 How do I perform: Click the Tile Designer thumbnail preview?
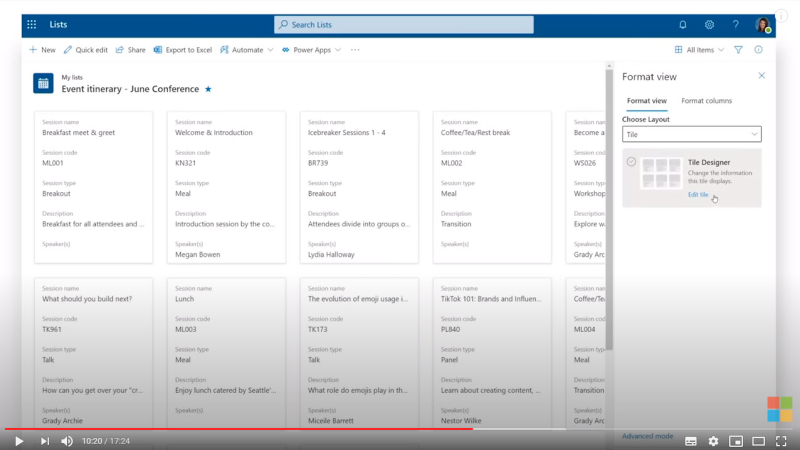tap(661, 173)
